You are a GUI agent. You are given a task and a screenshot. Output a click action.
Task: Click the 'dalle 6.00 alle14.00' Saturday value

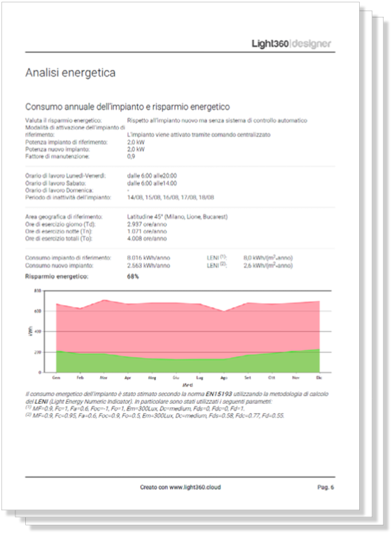(152, 183)
